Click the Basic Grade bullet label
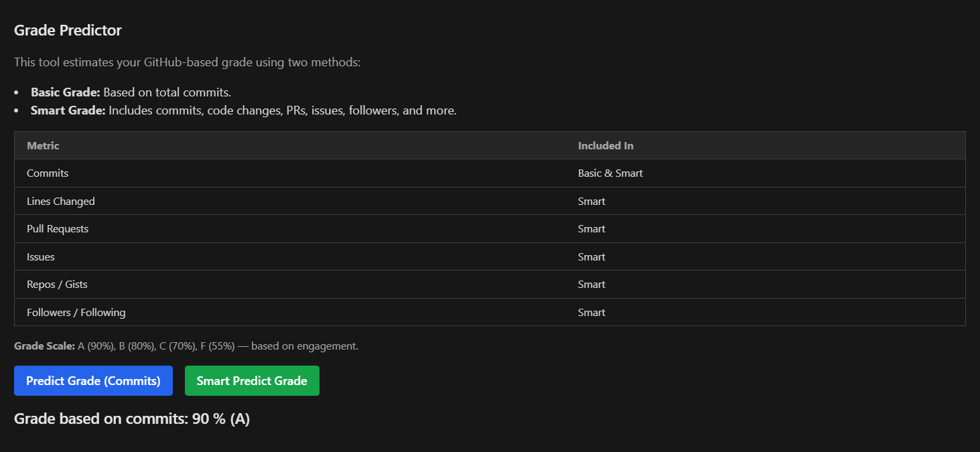Screen dimensions: 980x452 pyautogui.click(x=65, y=92)
